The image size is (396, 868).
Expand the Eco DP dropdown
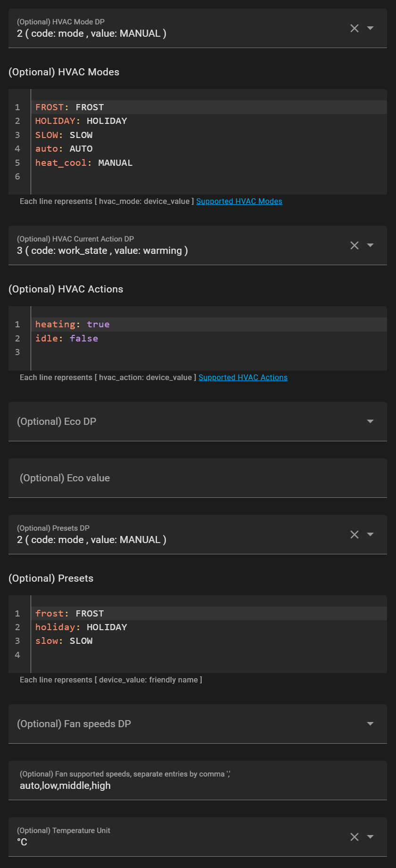point(371,422)
